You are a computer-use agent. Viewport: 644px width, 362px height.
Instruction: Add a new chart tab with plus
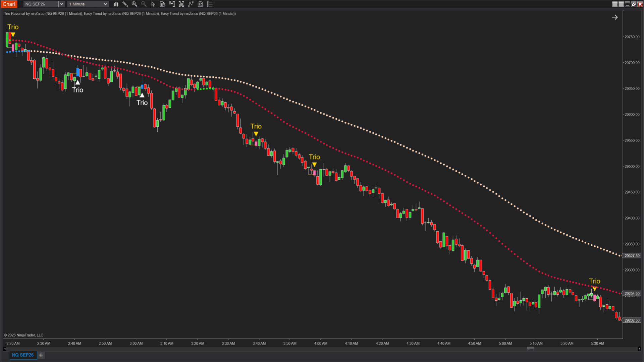pyautogui.click(x=41, y=355)
